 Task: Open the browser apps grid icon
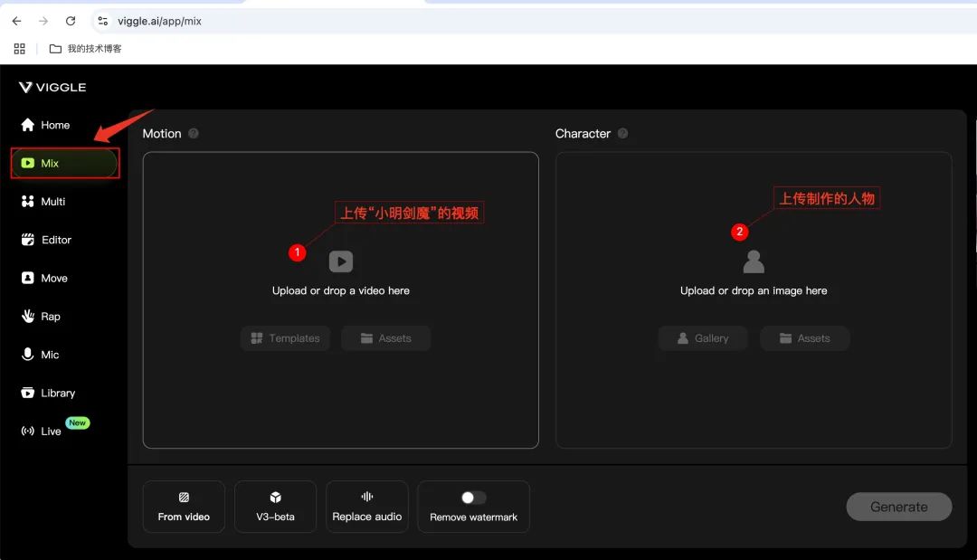point(19,49)
